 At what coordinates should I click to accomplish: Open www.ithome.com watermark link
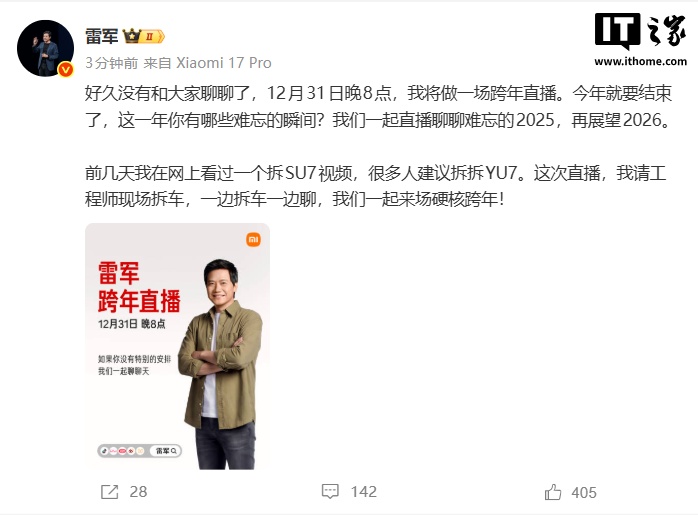pos(640,61)
